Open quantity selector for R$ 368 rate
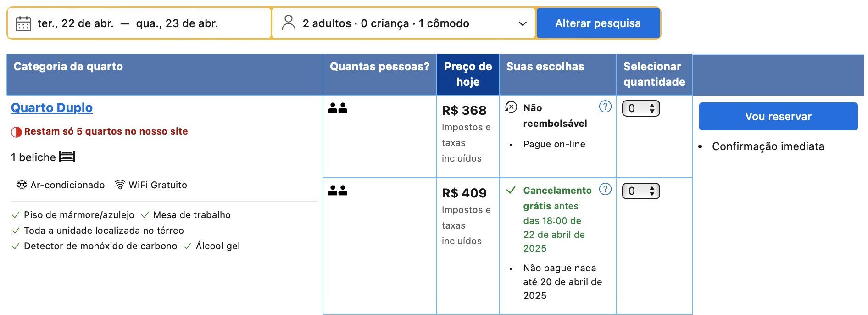 pyautogui.click(x=641, y=108)
